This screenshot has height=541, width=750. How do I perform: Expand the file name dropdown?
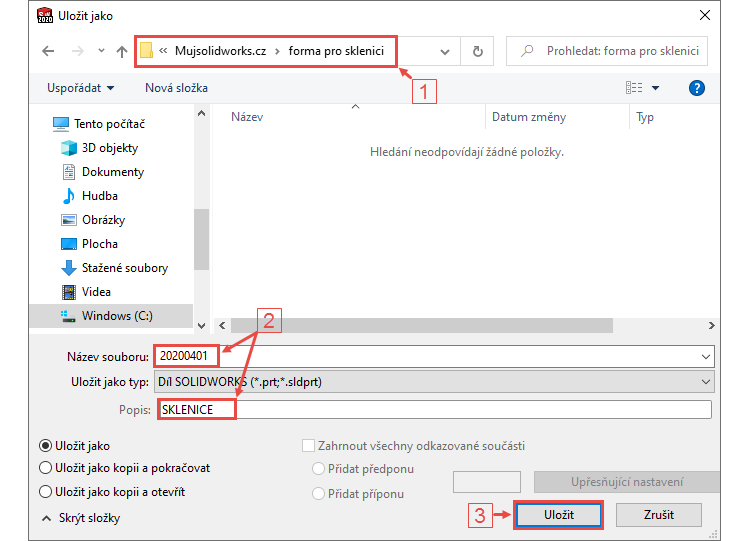[x=706, y=357]
